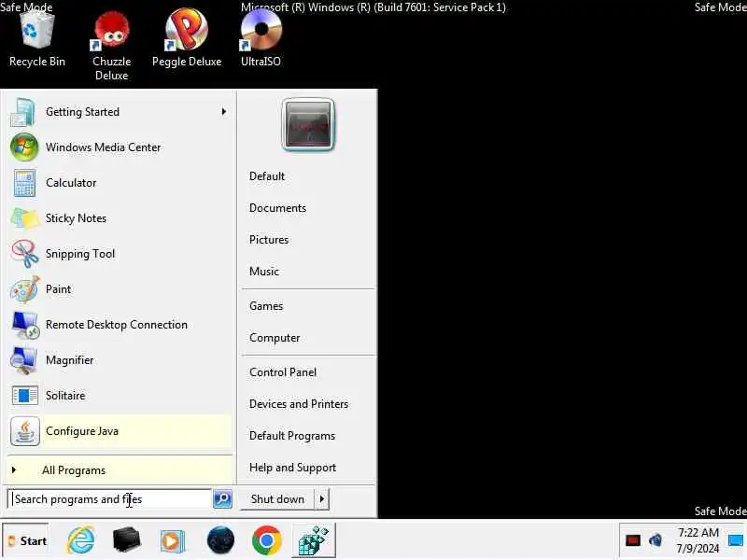
Task: Select the Configure Java label
Action: [x=82, y=431]
